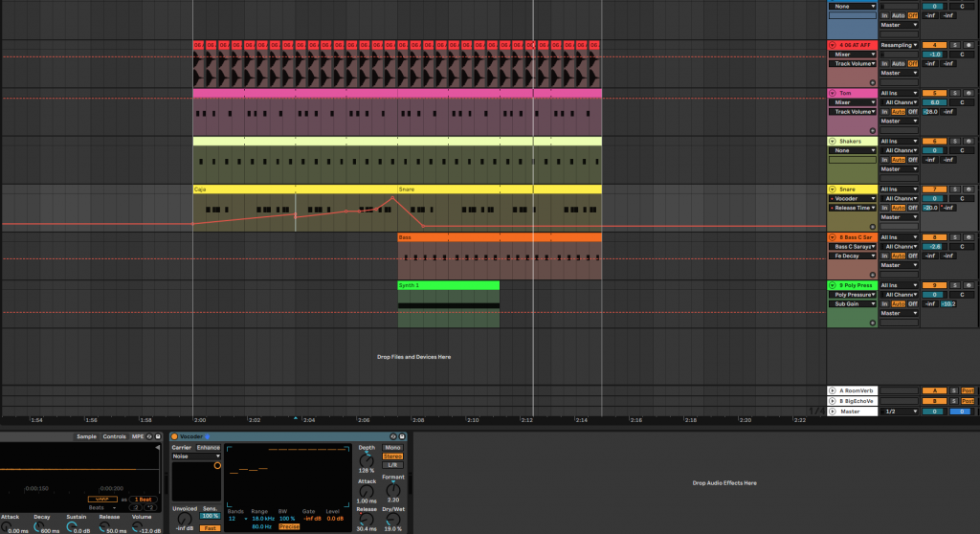Screen dimensions: 980x534
Task: Open the Beats warp mode dropdown
Action: 101,508
